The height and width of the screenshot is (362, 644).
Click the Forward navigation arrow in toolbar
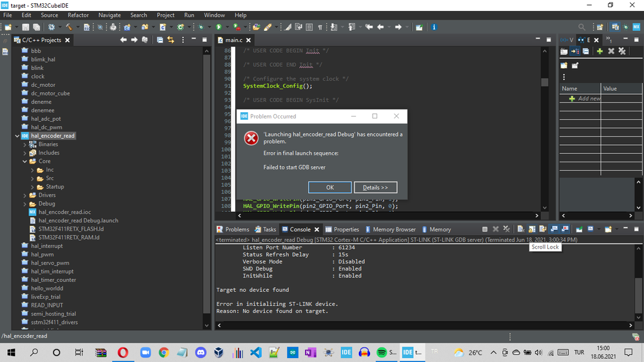tap(398, 27)
